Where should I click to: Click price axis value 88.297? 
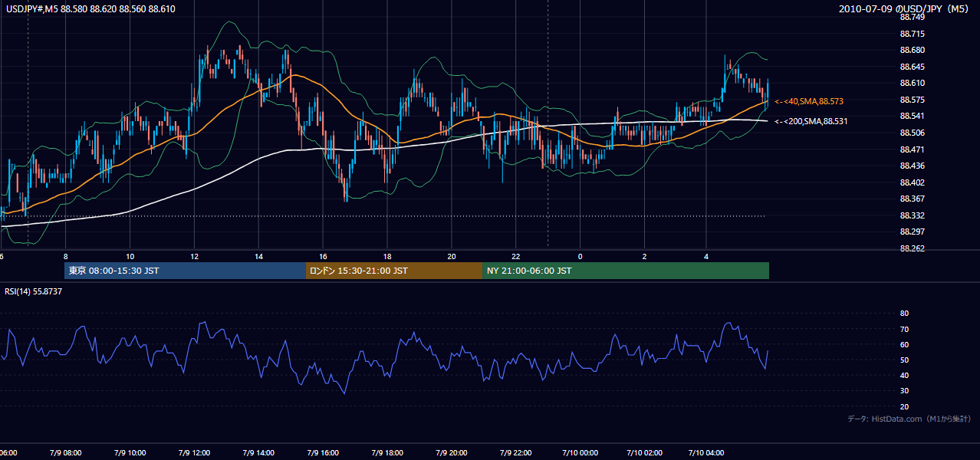click(912, 232)
